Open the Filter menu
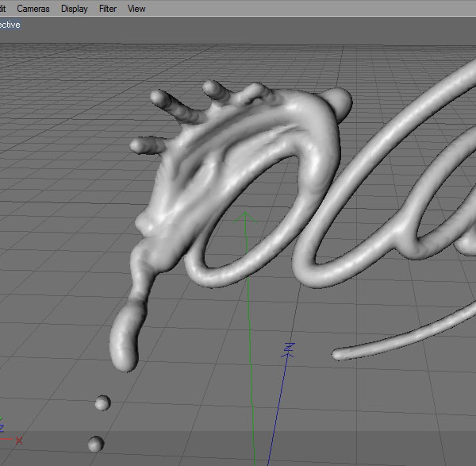476x466 pixels. tap(108, 9)
